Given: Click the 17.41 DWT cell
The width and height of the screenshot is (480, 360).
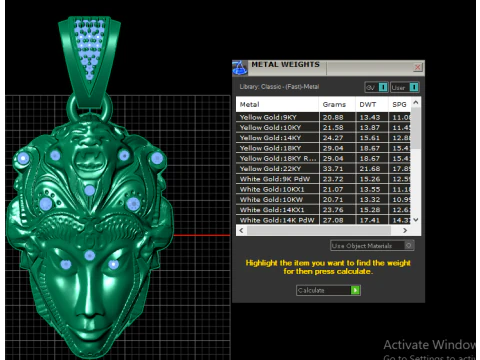Looking at the screenshot, I should pos(372,220).
